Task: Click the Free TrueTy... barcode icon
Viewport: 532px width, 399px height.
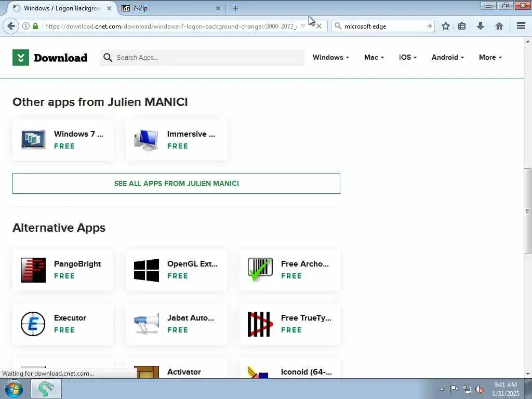Action: pyautogui.click(x=260, y=324)
